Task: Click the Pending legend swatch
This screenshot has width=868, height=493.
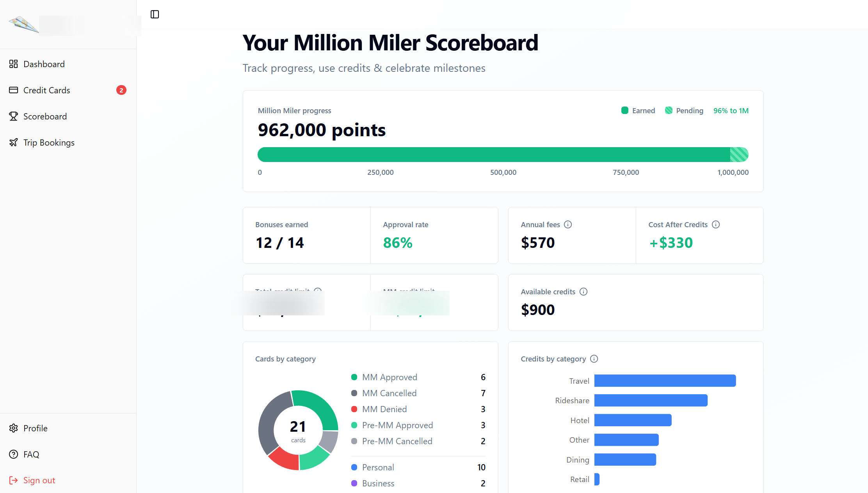Action: pyautogui.click(x=669, y=110)
